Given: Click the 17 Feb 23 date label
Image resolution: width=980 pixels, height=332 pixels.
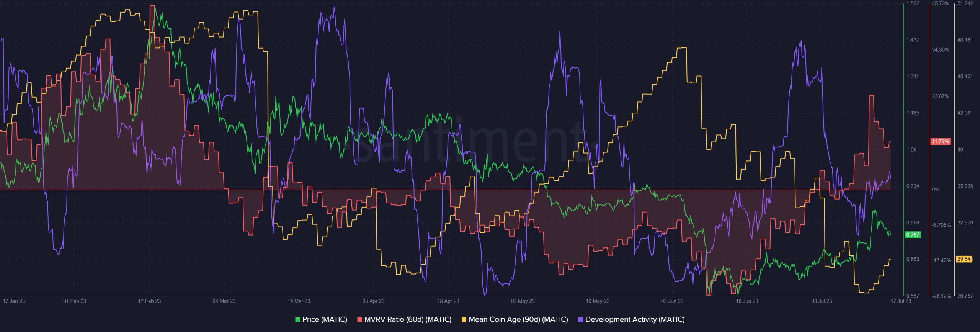Looking at the screenshot, I should coord(149,301).
